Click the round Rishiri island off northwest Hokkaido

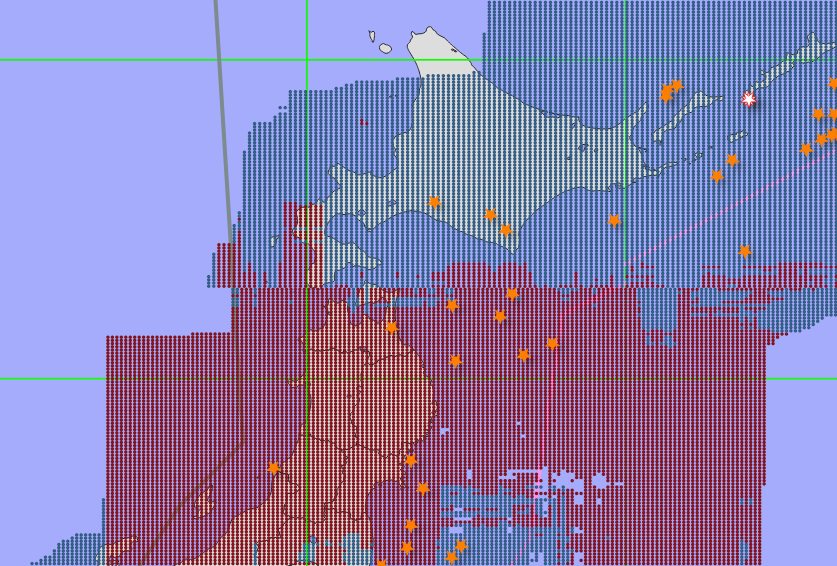click(385, 49)
